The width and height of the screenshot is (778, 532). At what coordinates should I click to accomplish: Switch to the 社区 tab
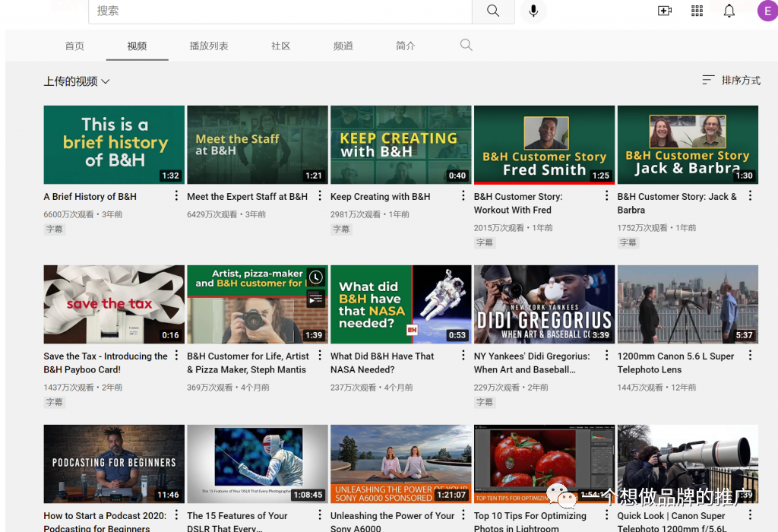pyautogui.click(x=281, y=46)
